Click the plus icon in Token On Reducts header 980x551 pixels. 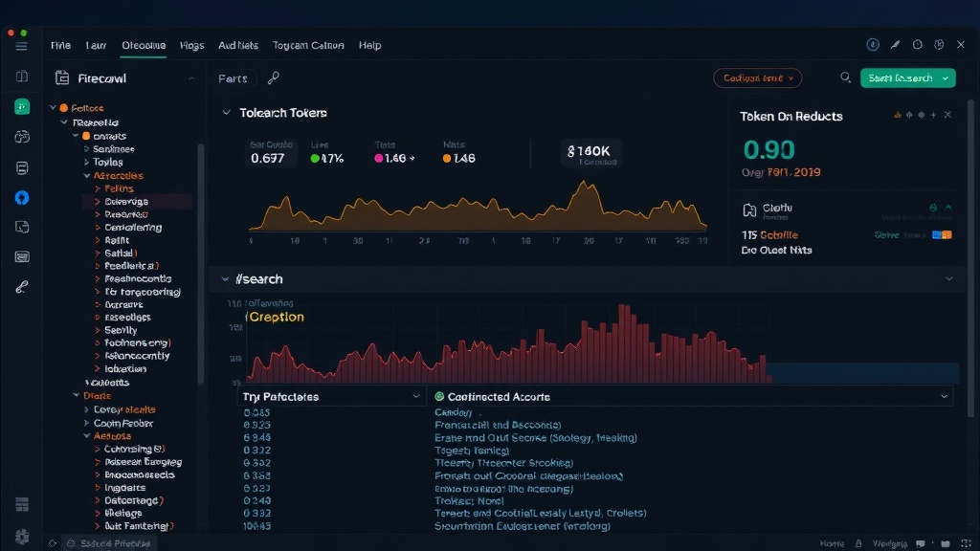click(x=933, y=115)
